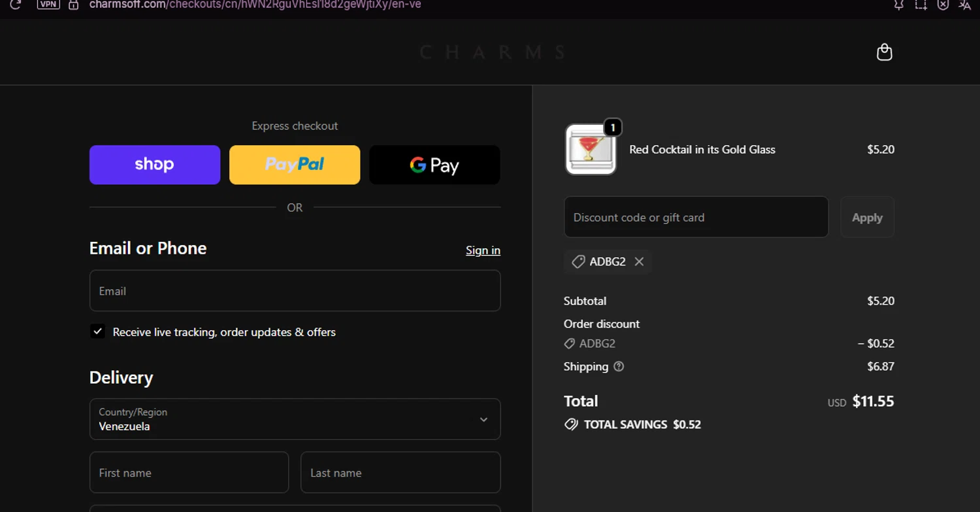Remove the ADBG2 discount code tag
The height and width of the screenshot is (512, 980).
click(639, 262)
